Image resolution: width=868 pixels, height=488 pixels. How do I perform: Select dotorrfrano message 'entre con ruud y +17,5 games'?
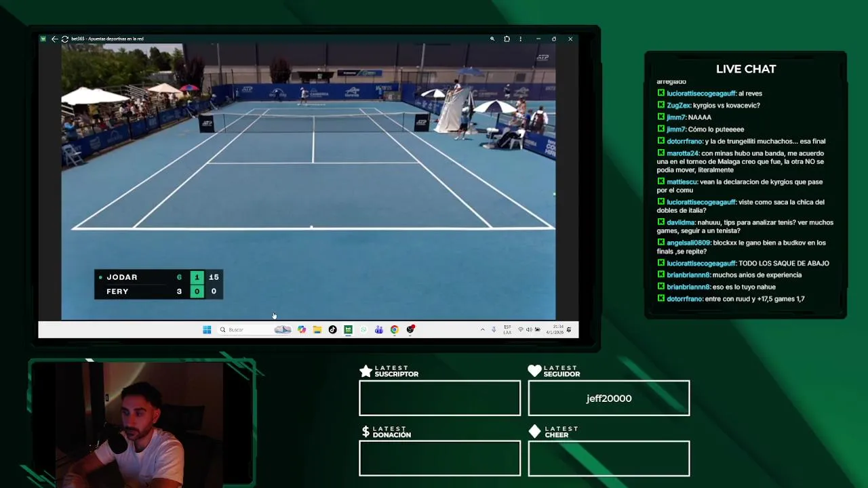(731, 298)
